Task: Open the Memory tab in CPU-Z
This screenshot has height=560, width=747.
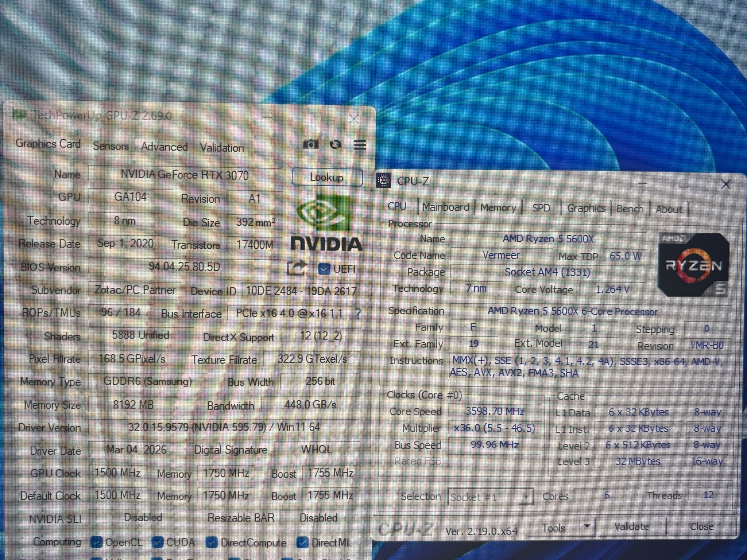Action: [498, 208]
